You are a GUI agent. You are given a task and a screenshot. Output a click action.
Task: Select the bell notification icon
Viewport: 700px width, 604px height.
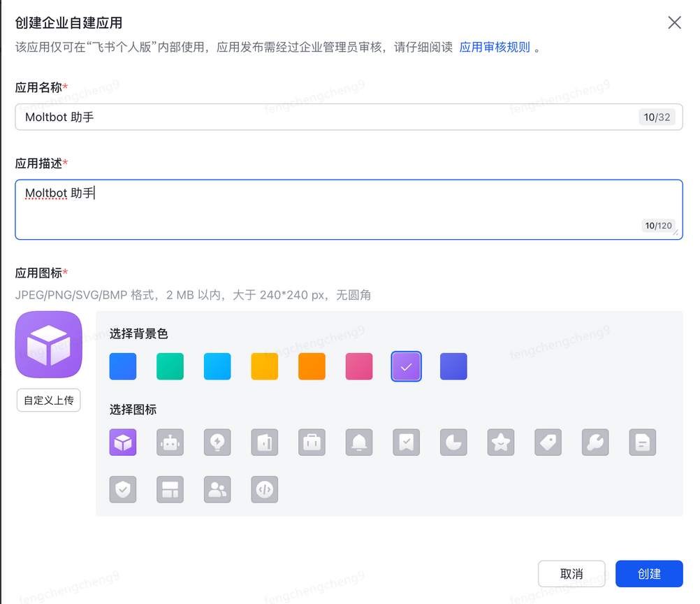pos(359,443)
